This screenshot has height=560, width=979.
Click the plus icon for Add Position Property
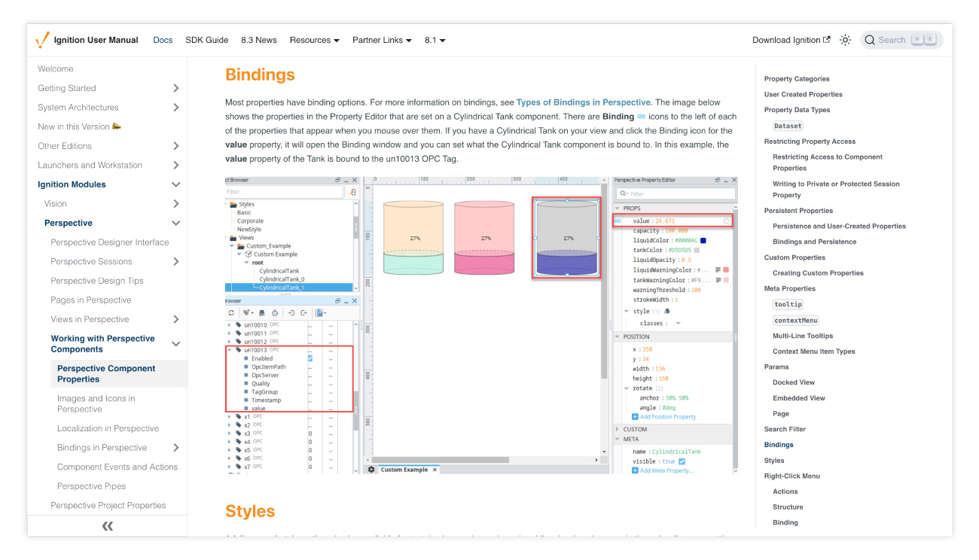pyautogui.click(x=635, y=417)
